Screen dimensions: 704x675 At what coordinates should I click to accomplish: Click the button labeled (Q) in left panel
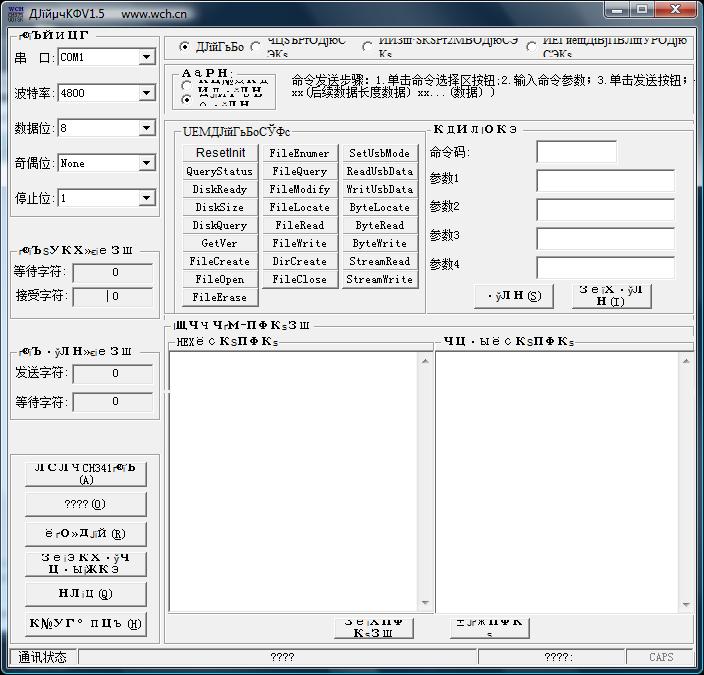[86, 594]
